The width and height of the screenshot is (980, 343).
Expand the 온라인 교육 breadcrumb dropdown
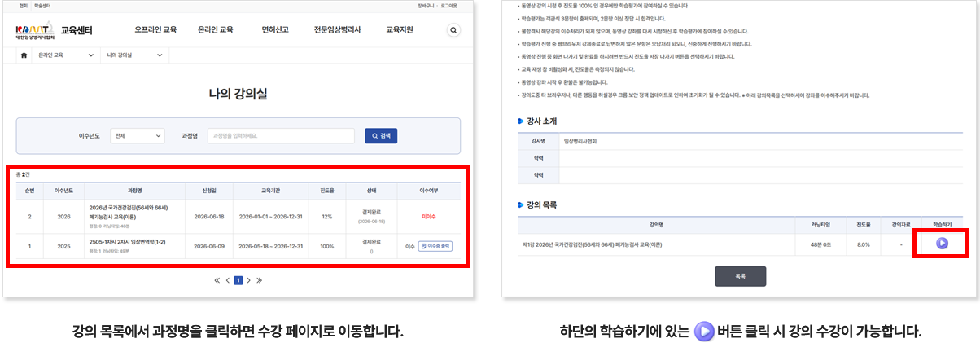click(x=65, y=55)
